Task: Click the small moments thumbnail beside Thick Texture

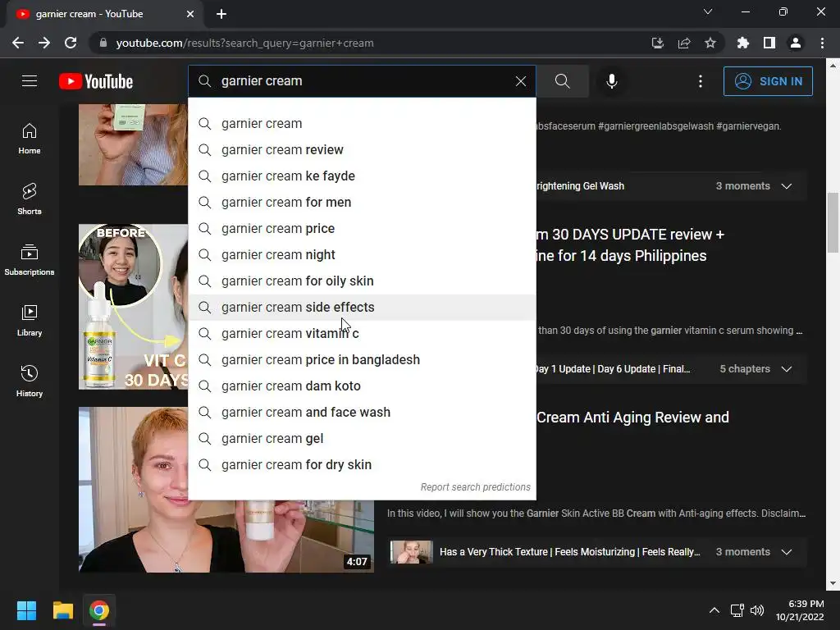Action: (x=411, y=552)
